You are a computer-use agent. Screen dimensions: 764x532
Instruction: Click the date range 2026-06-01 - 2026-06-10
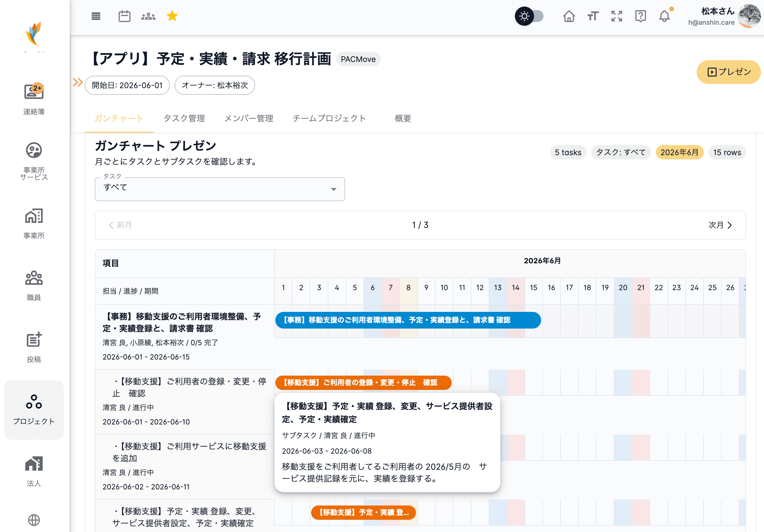click(146, 422)
